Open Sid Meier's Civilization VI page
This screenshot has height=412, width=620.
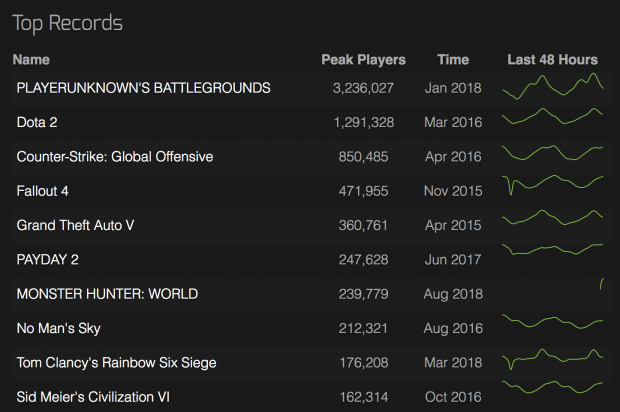[x=93, y=397]
